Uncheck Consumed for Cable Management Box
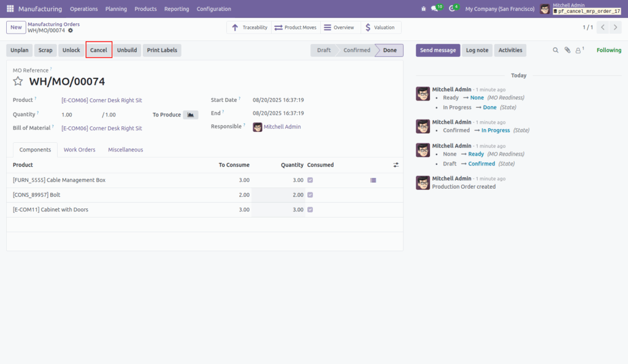 click(x=310, y=180)
